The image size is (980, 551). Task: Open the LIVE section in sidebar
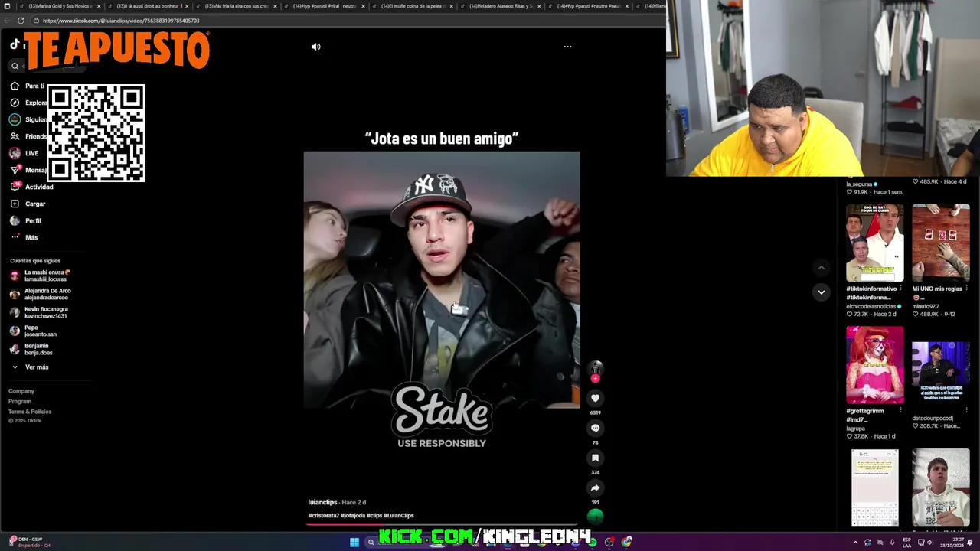pos(24,153)
